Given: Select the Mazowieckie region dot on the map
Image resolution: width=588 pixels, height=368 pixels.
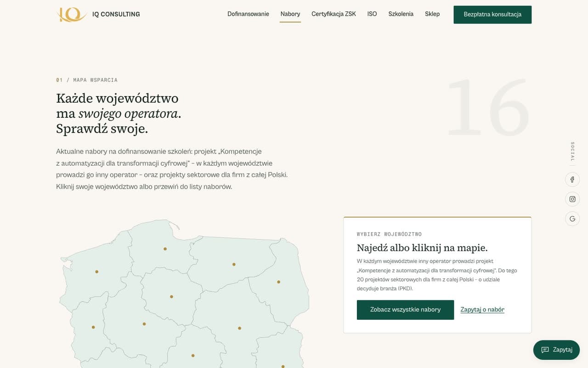Looking at the screenshot, I should pos(239,328).
